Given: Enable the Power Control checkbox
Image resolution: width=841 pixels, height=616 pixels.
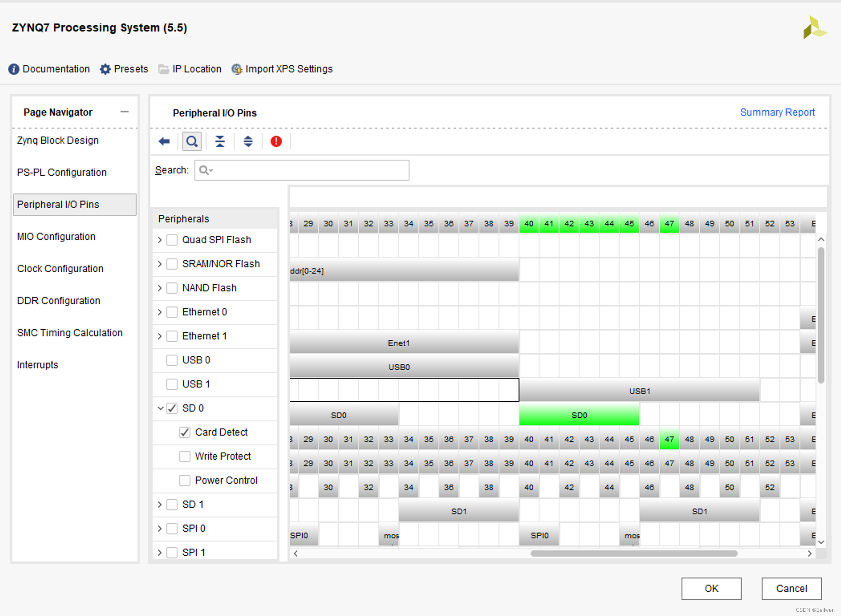Looking at the screenshot, I should (x=185, y=480).
